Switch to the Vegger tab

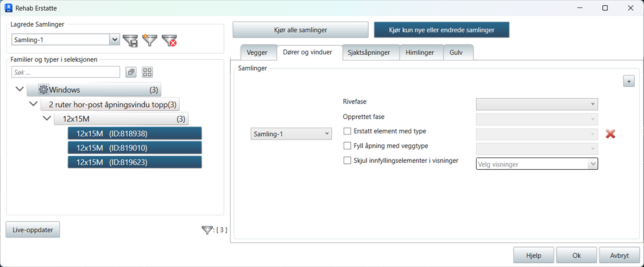[257, 53]
